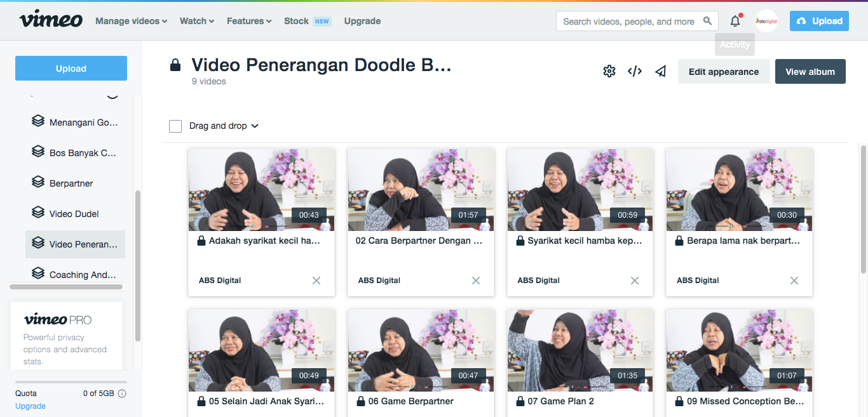Remove '02 Cara Berpartner' video with X

[475, 281]
